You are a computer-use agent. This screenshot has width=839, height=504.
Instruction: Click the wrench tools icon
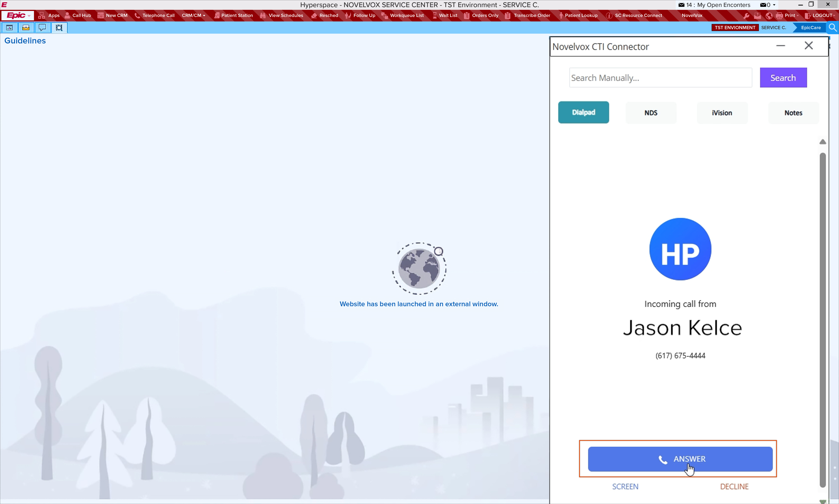(746, 16)
